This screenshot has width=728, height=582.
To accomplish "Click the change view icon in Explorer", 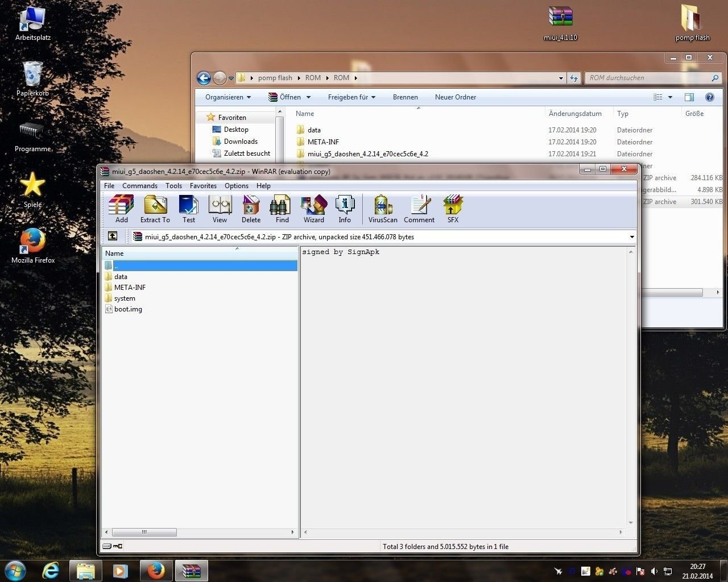I will pyautogui.click(x=658, y=97).
